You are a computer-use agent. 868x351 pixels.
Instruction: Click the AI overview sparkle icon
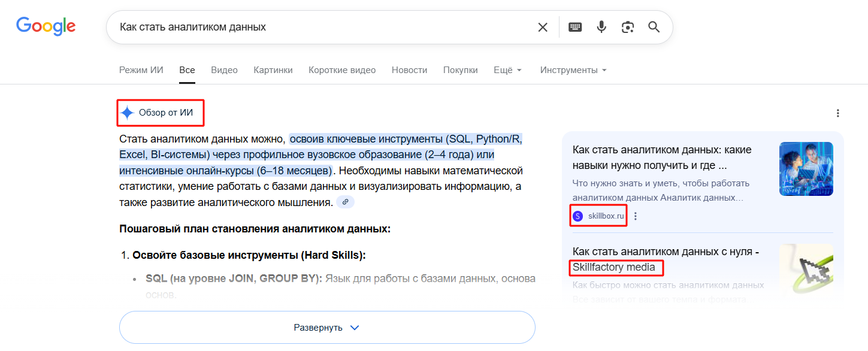coord(127,113)
